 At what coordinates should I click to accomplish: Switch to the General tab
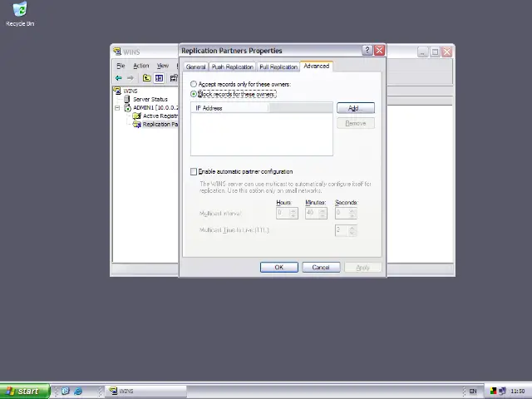tap(195, 66)
